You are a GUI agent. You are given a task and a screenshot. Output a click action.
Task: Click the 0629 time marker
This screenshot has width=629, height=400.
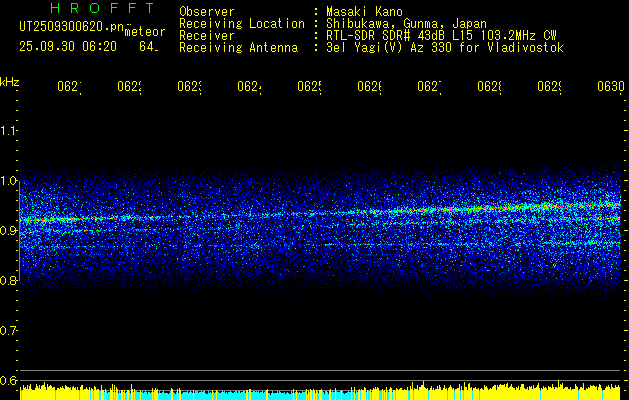[550, 87]
